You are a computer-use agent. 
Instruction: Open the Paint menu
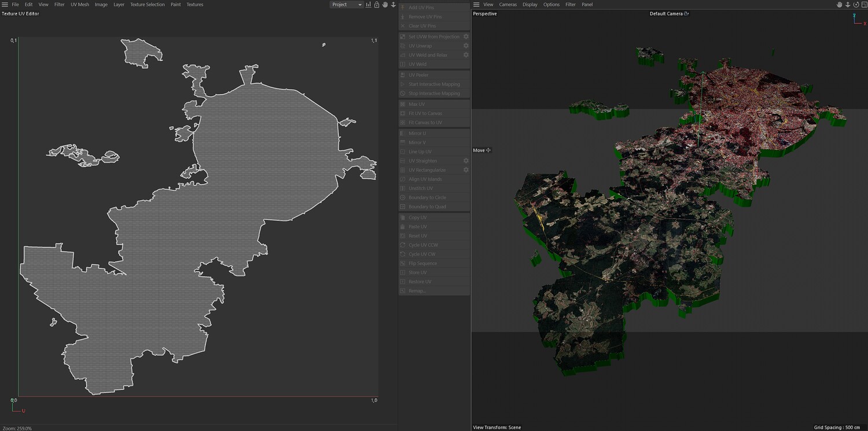click(175, 5)
